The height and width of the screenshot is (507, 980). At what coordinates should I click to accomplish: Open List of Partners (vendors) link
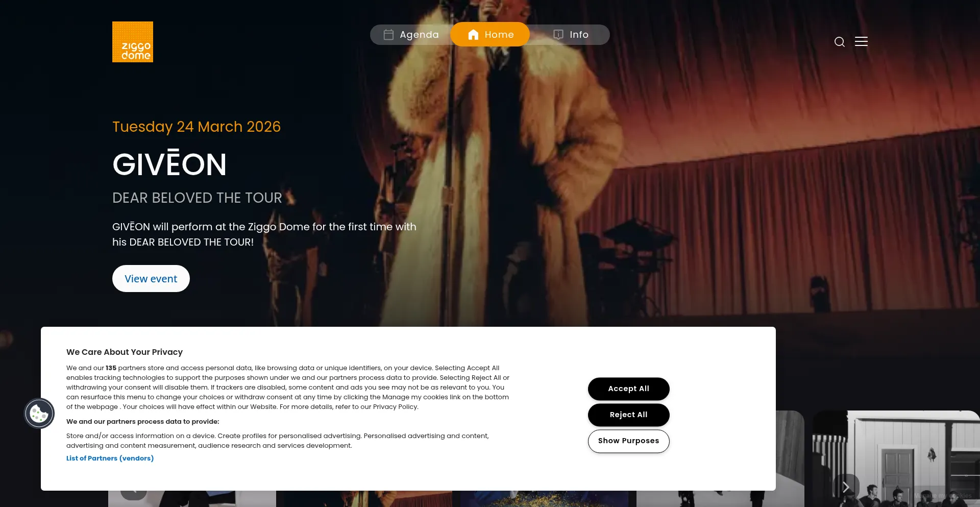click(x=110, y=458)
